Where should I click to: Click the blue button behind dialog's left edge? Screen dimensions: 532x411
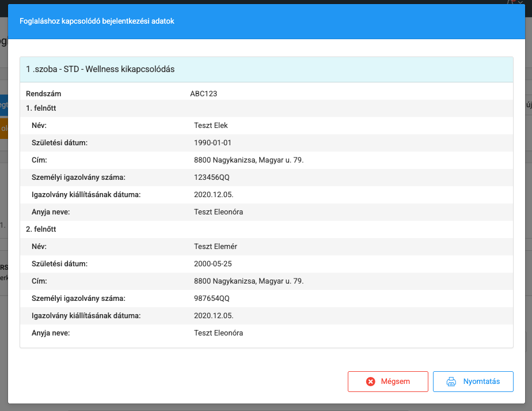coord(3,105)
